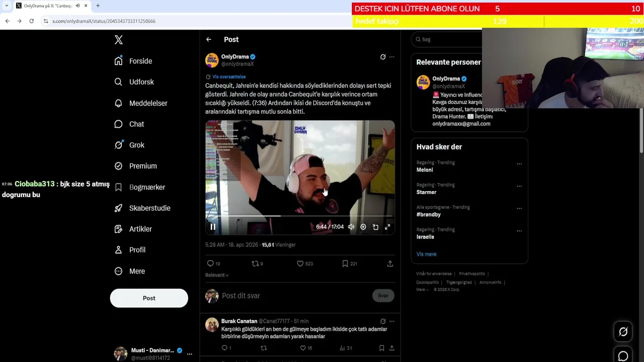Open Meloni trending topic
The image size is (644, 362).
pyautogui.click(x=425, y=170)
